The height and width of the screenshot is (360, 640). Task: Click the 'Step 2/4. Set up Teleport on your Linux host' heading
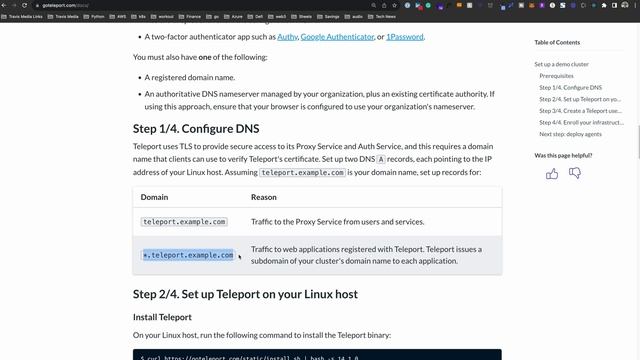(245, 294)
